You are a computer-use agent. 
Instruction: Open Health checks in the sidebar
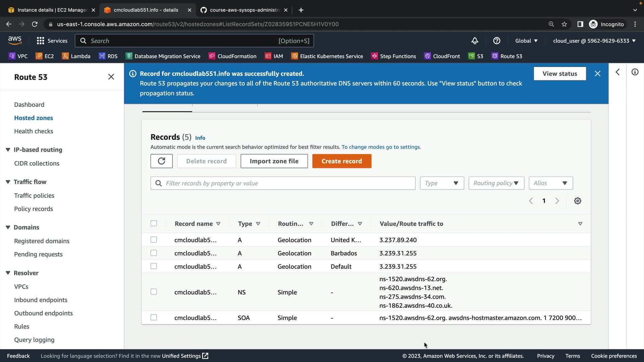(x=34, y=131)
